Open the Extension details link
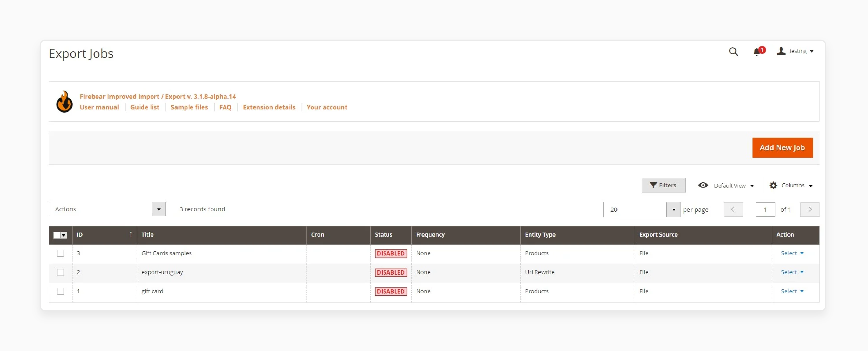 click(269, 107)
